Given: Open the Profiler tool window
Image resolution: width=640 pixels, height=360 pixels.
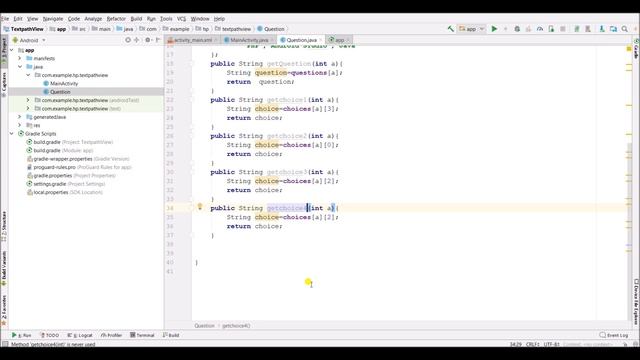Looking at the screenshot, I should pyautogui.click(x=111, y=335).
